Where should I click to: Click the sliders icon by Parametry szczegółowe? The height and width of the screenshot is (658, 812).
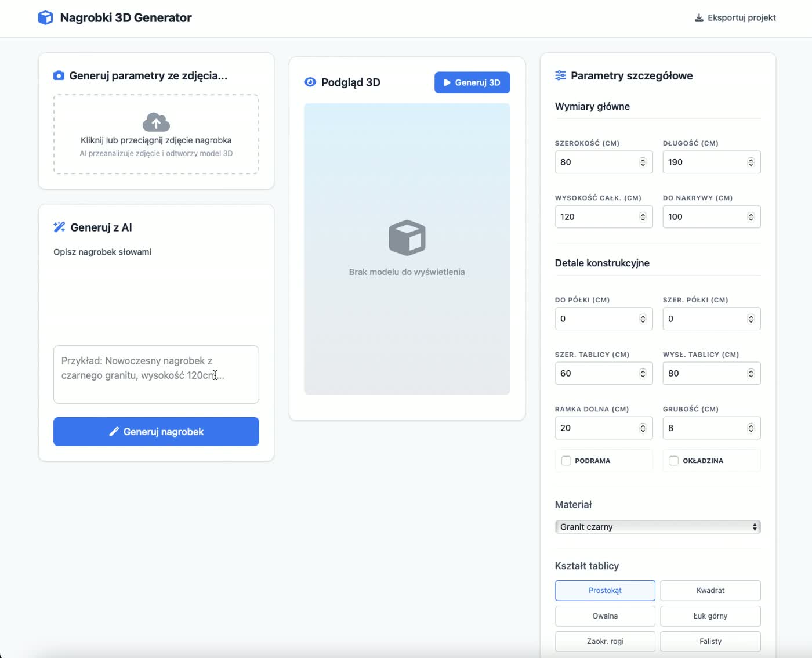point(560,75)
